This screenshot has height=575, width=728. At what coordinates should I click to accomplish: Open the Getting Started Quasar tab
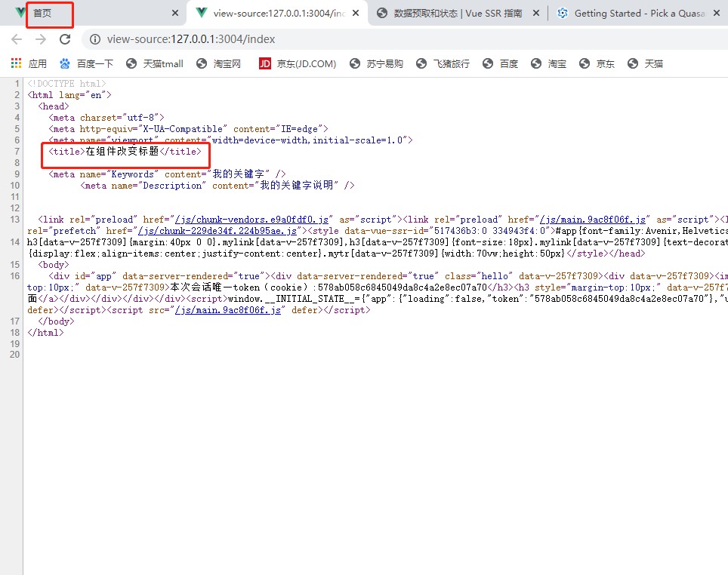(x=639, y=13)
